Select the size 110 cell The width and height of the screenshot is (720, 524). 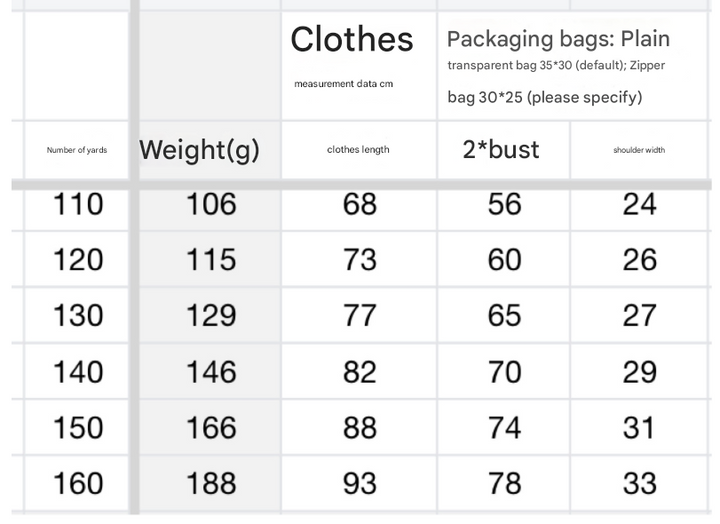click(x=78, y=204)
